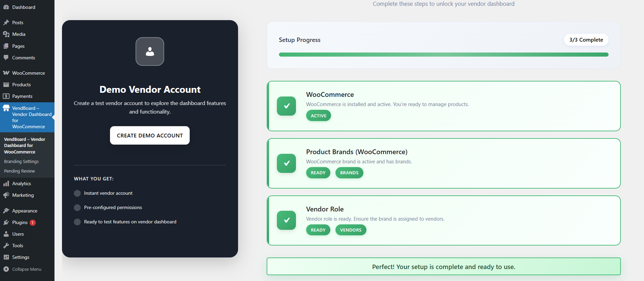Click the ACTIVE badge under WooCommerce

coord(318,116)
